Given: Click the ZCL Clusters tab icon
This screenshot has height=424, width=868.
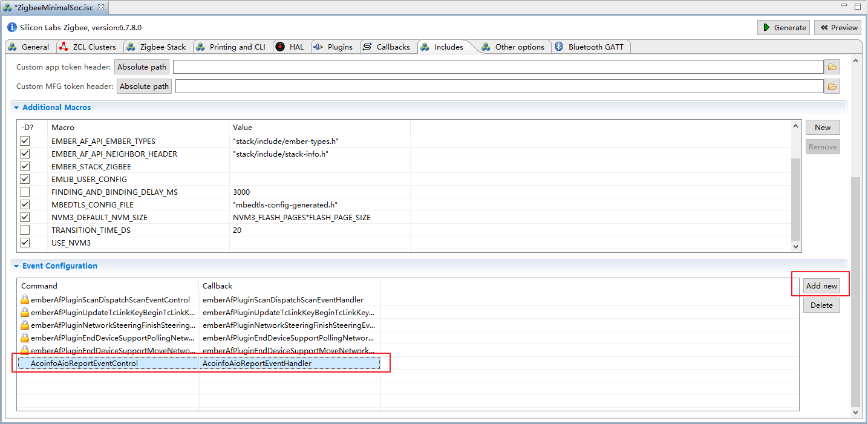Looking at the screenshot, I should coord(64,47).
